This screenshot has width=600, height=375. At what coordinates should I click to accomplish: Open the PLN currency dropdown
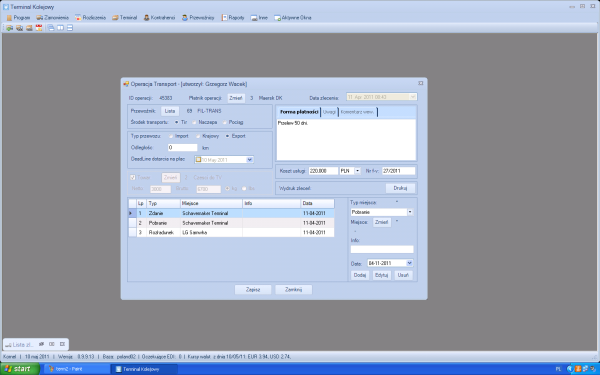(357, 171)
